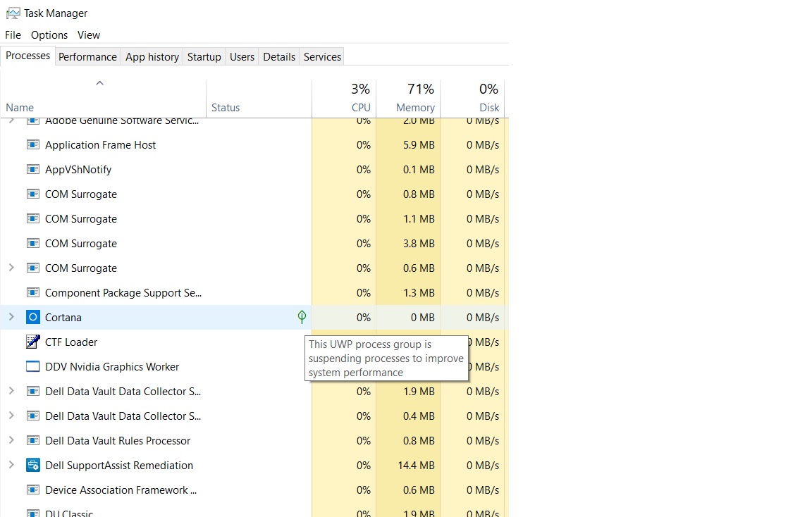Open the View menu
This screenshot has height=517, width=812.
pyautogui.click(x=88, y=35)
